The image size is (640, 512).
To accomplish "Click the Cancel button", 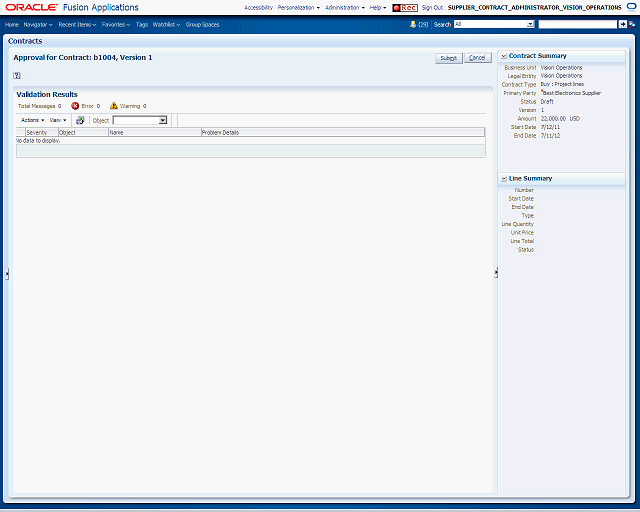I will [477, 58].
